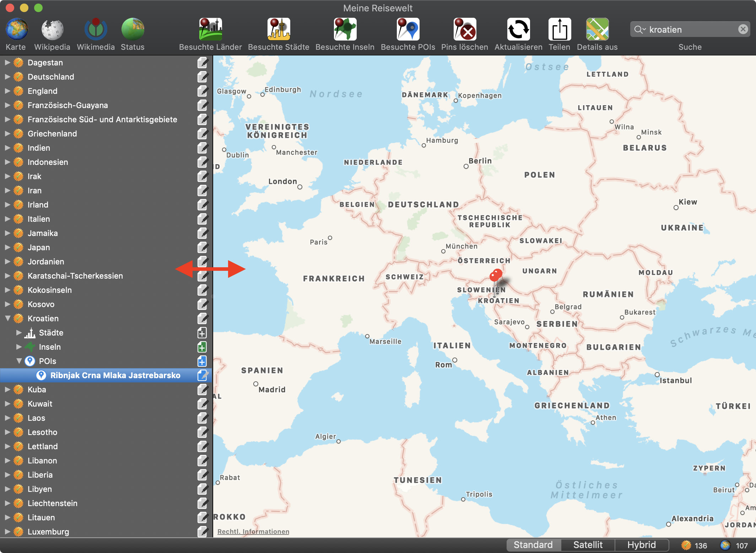The image size is (756, 553).
Task: Edit the Ribnjak Crna Mlaka Jastrebarsko POI
Action: (x=202, y=375)
